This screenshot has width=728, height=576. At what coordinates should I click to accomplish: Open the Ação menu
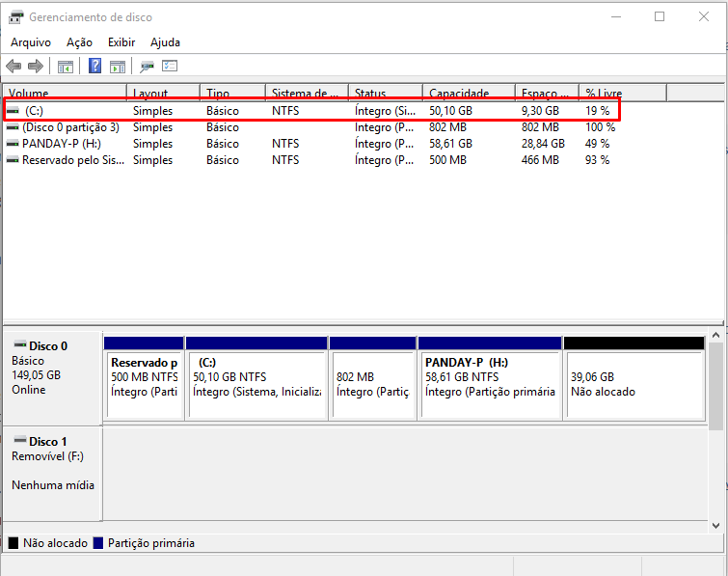pyautogui.click(x=79, y=42)
